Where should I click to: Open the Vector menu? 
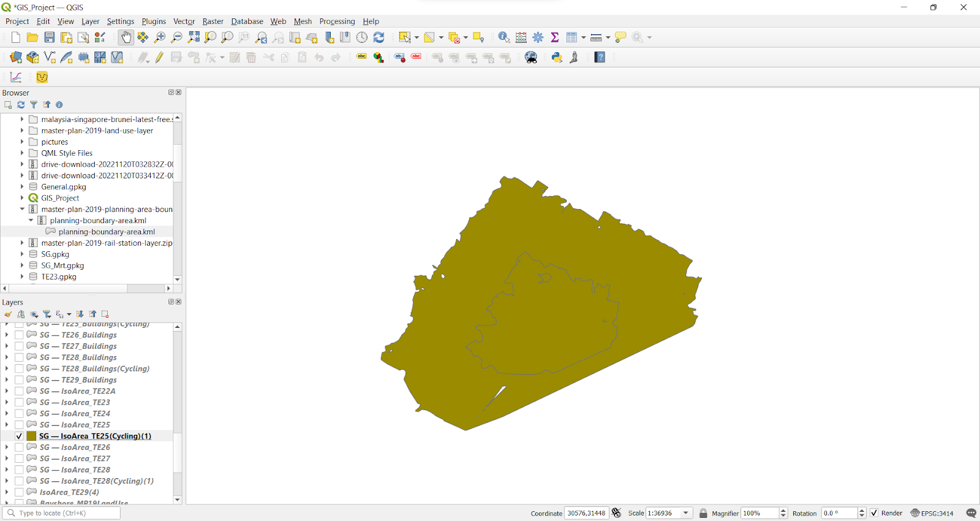184,21
